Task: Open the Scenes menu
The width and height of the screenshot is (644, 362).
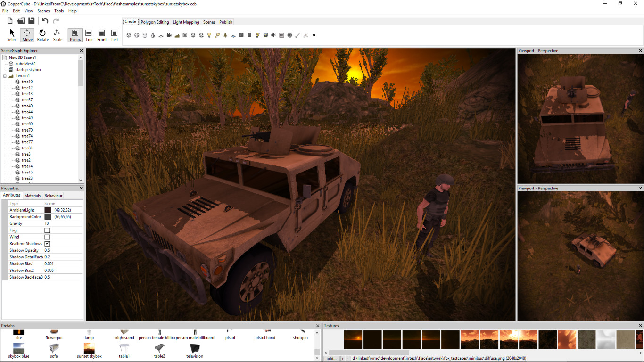Action: pyautogui.click(x=43, y=11)
